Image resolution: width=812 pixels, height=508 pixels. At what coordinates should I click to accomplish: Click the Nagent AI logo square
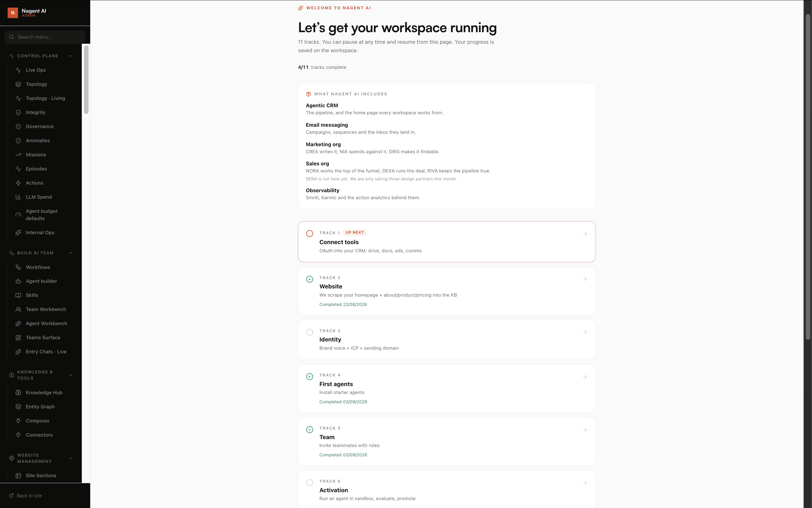point(13,13)
